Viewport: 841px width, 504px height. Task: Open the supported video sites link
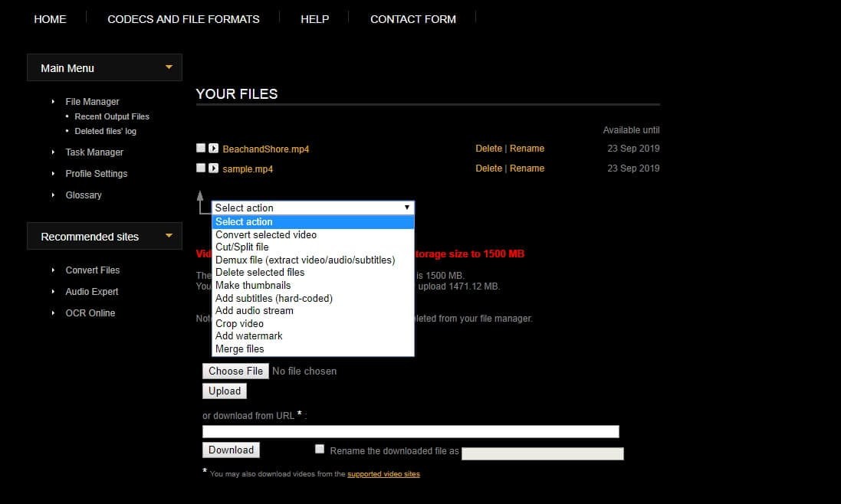[383, 473]
